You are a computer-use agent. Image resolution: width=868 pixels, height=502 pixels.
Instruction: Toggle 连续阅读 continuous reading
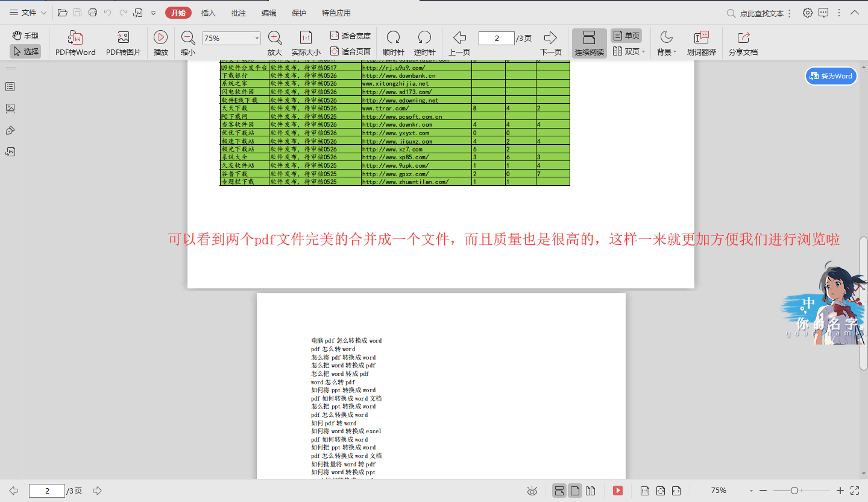tap(590, 43)
